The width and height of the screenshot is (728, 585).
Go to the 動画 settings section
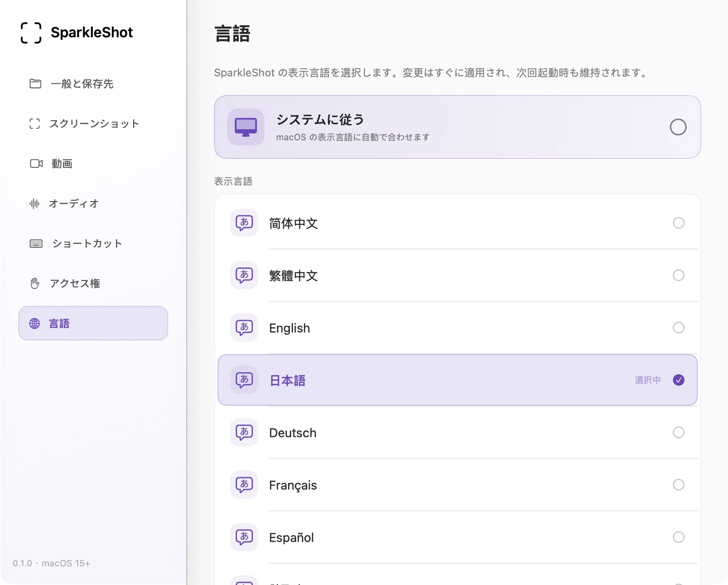tap(93, 163)
